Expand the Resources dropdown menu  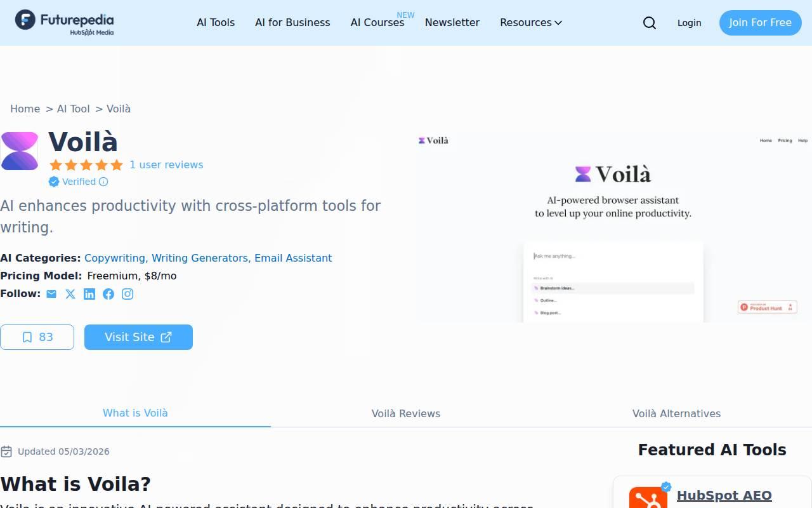(531, 23)
